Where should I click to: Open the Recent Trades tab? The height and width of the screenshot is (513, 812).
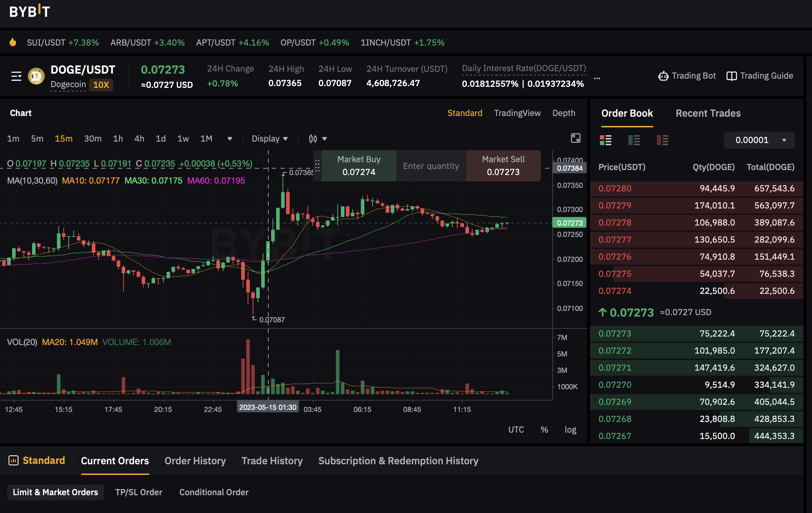click(708, 113)
